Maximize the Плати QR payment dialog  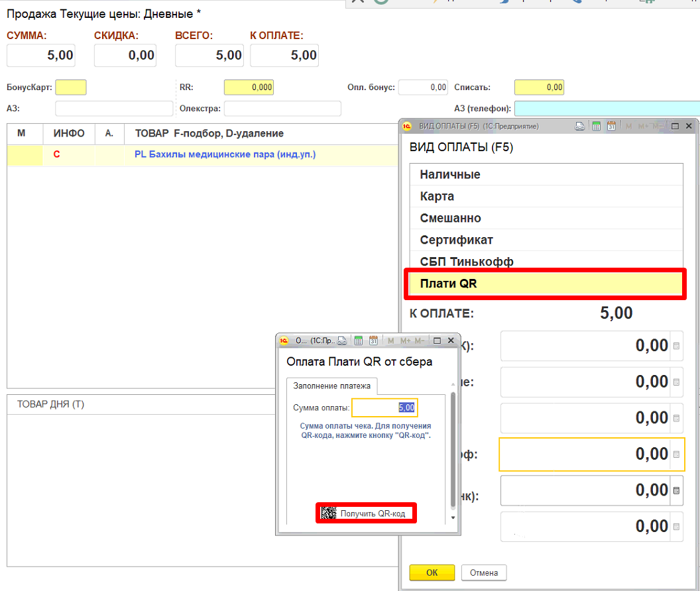[x=437, y=341]
